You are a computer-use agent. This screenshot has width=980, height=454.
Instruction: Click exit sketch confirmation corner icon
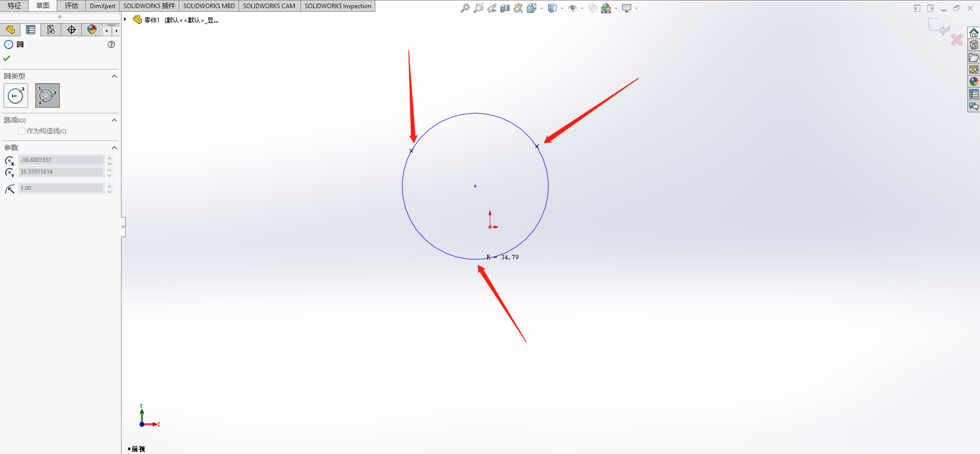(939, 27)
